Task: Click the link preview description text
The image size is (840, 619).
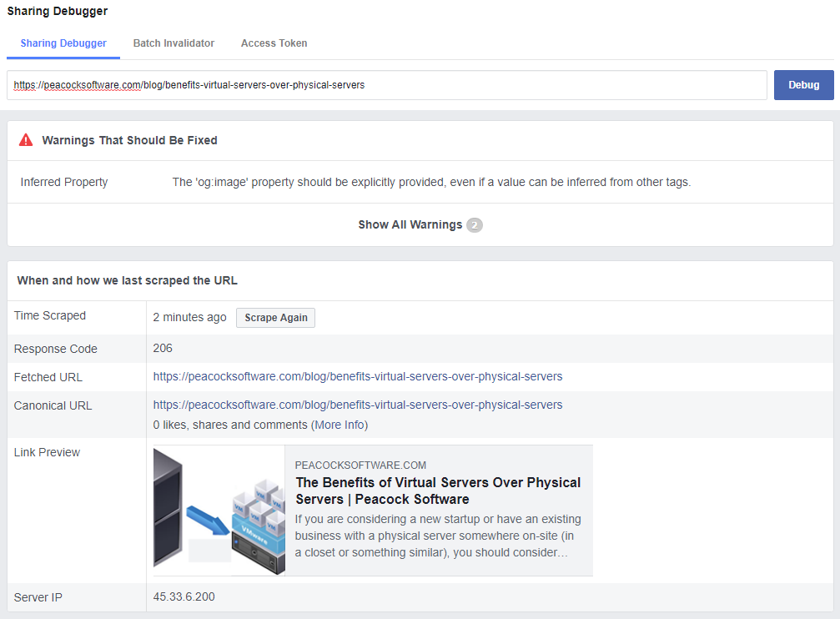Action: click(438, 536)
